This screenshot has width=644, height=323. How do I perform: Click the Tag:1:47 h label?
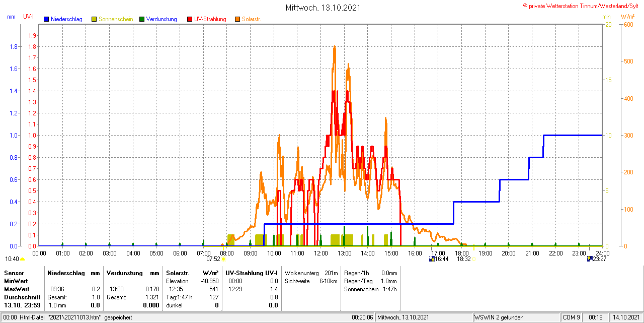point(180,297)
